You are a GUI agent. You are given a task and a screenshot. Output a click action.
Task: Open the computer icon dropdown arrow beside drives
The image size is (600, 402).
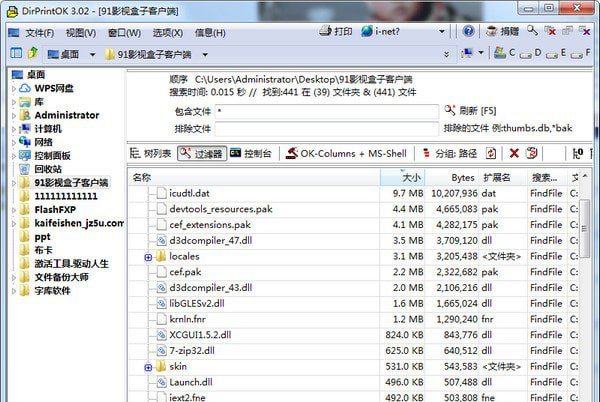481,52
